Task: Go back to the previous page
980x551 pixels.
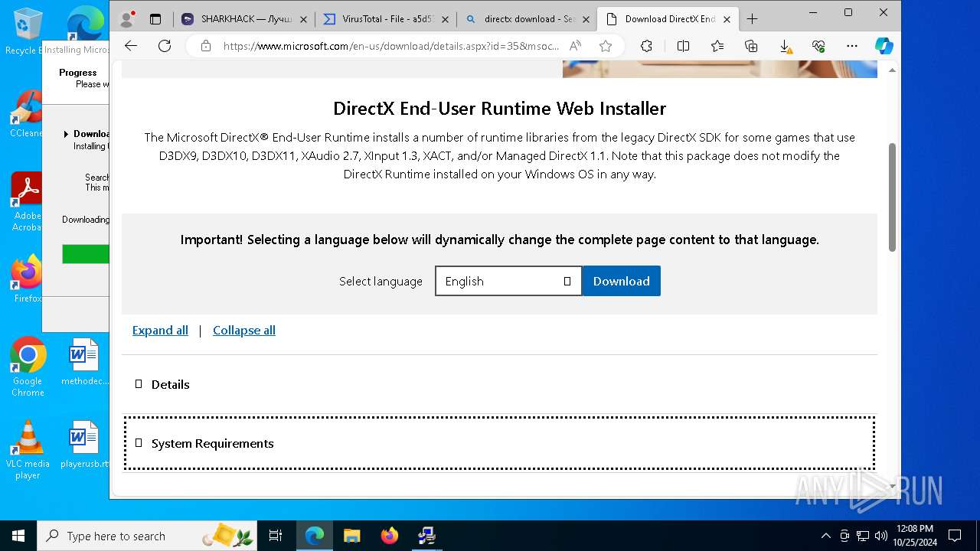Action: pos(131,46)
